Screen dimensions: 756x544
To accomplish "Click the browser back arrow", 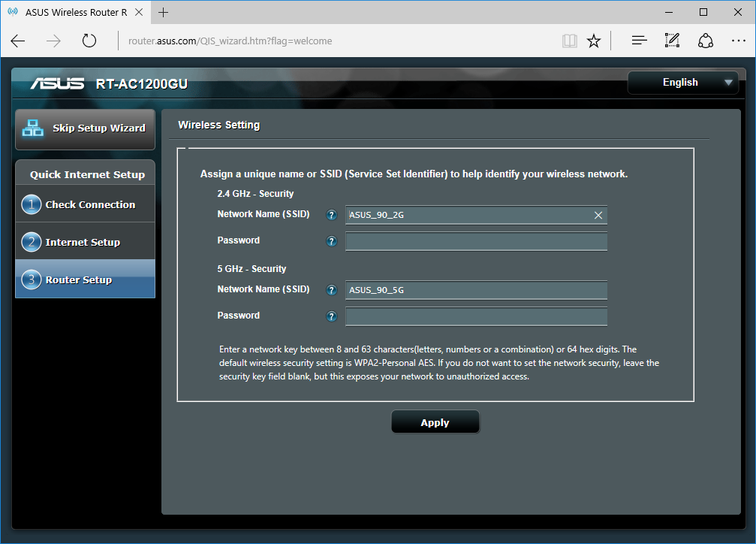I will [x=18, y=41].
